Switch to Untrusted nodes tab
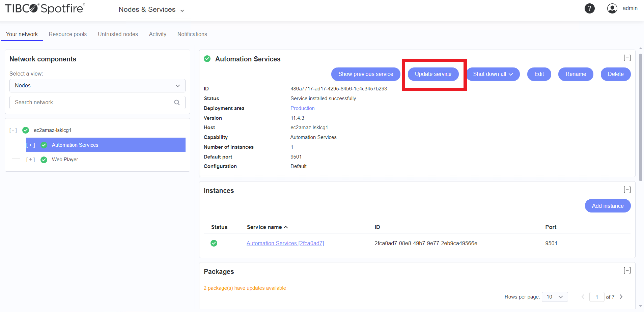This screenshot has height=312, width=644. pos(118,34)
